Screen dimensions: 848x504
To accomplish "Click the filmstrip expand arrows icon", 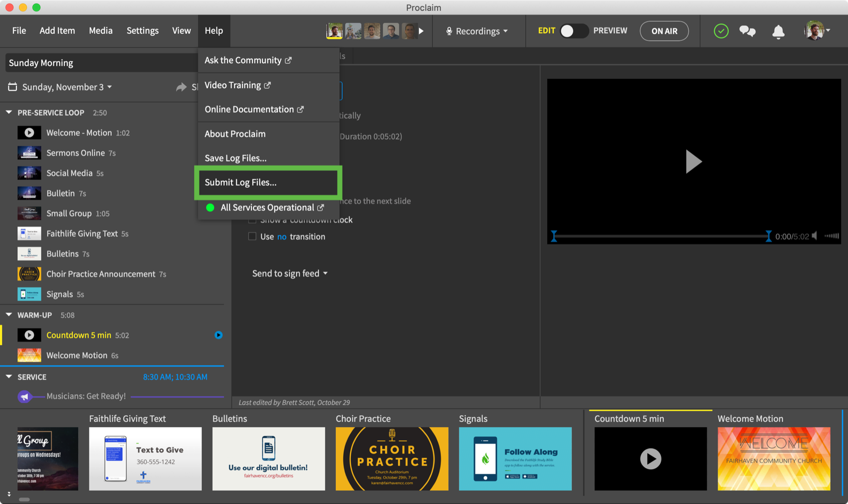I will (x=9, y=494).
